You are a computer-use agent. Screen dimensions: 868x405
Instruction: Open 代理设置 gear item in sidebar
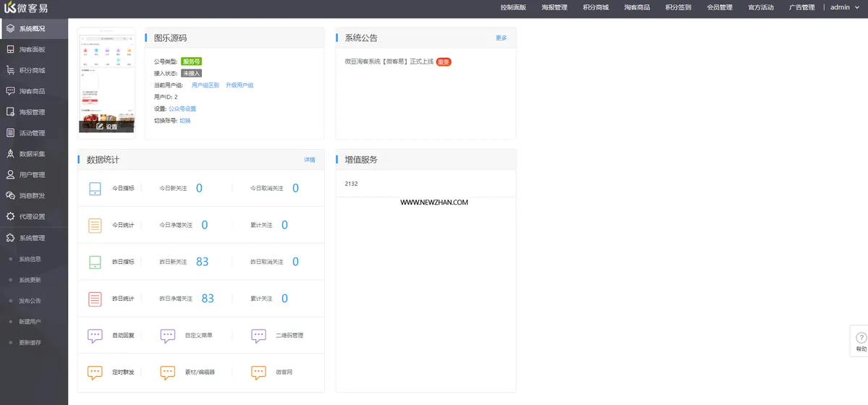(x=34, y=216)
